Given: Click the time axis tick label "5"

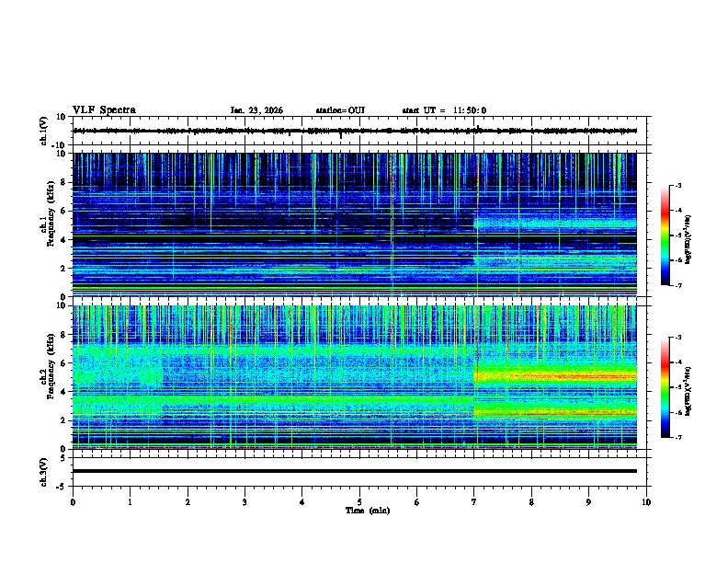Looking at the screenshot, I should [x=359, y=502].
